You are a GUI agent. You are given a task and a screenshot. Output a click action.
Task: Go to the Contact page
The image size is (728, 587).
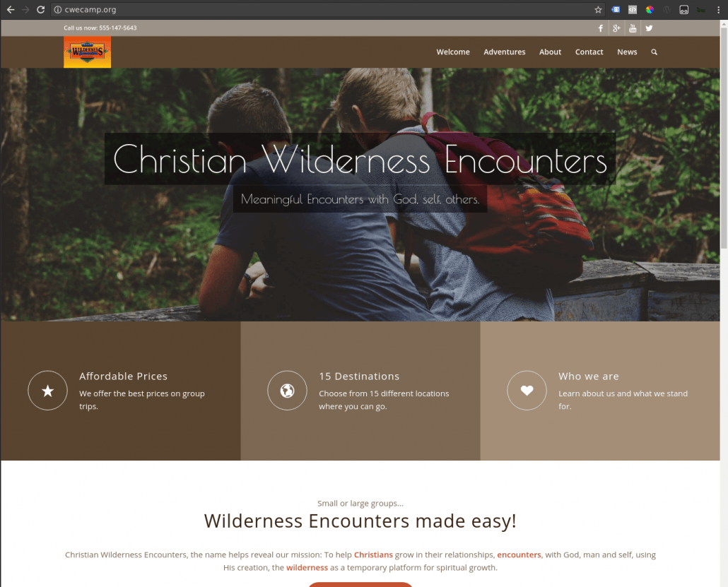(x=589, y=52)
